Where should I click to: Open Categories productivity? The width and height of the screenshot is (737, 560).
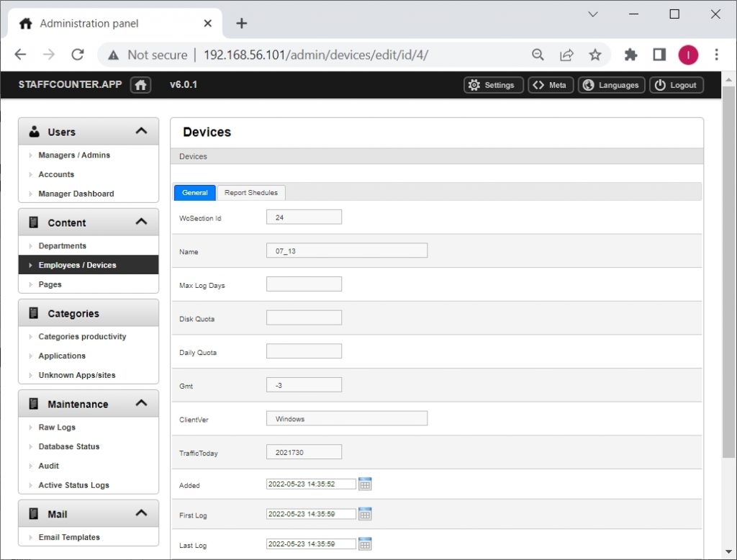click(82, 337)
